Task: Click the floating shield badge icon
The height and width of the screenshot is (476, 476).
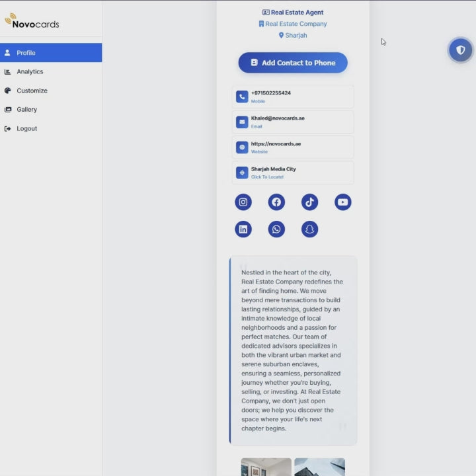Action: point(461,50)
